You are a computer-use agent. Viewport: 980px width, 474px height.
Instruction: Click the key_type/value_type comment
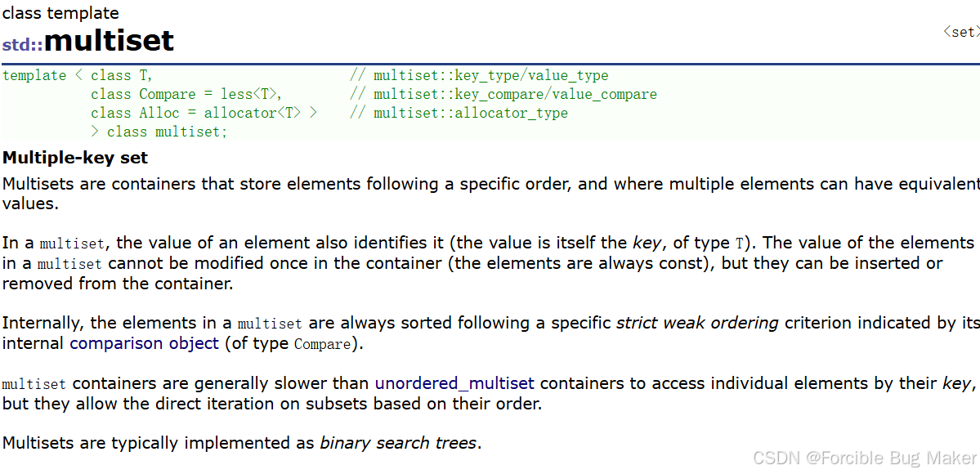pos(479,76)
